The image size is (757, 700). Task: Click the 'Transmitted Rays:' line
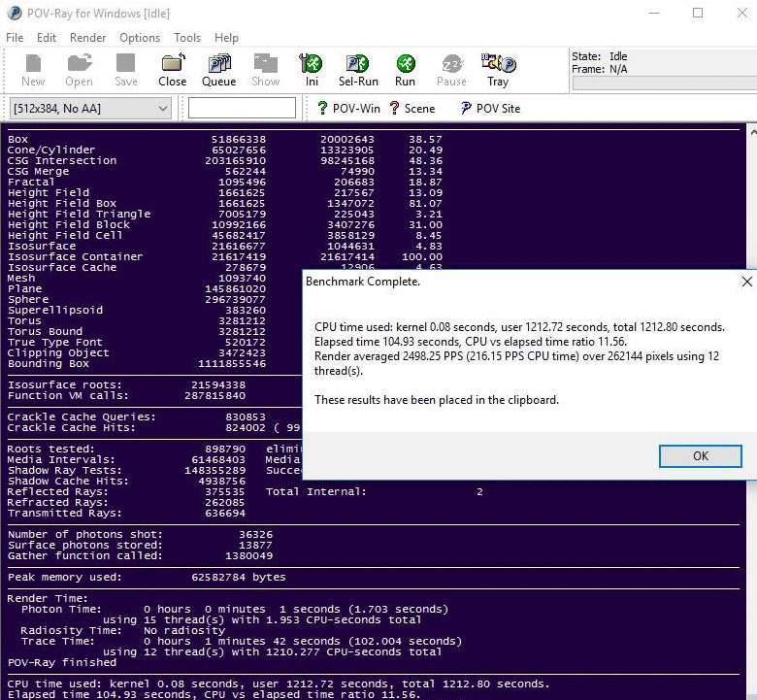click(126, 513)
